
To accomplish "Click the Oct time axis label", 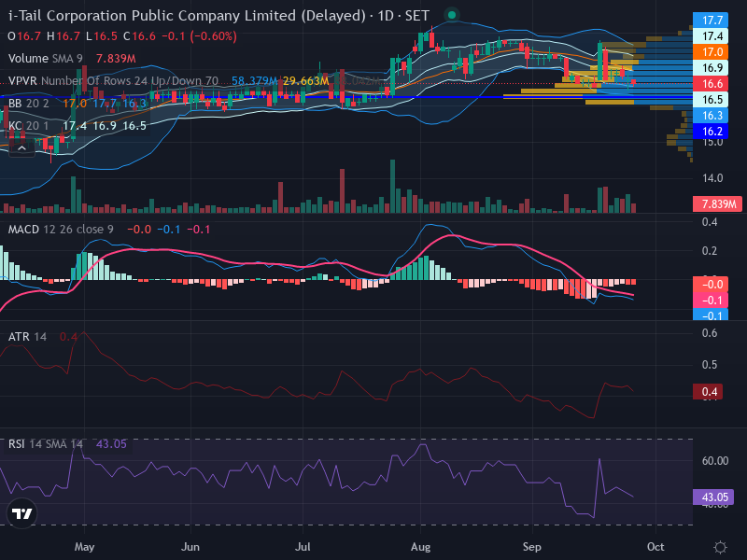I will click(655, 547).
